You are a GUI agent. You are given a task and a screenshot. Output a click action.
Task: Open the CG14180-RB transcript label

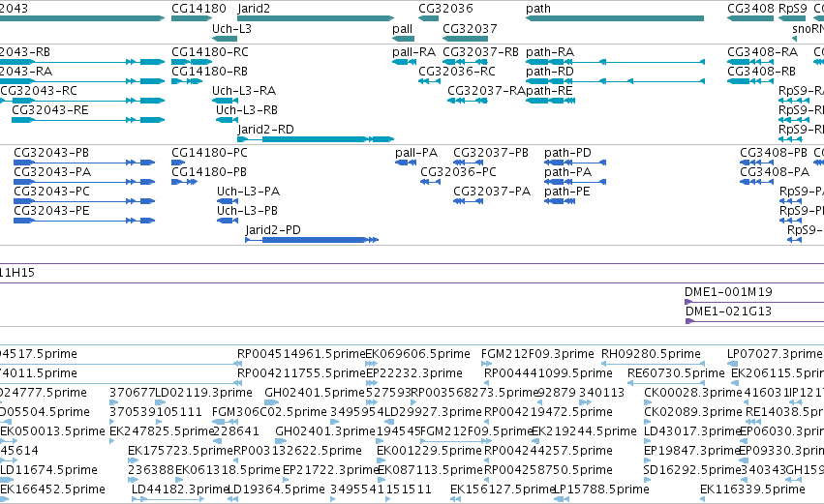[209, 72]
